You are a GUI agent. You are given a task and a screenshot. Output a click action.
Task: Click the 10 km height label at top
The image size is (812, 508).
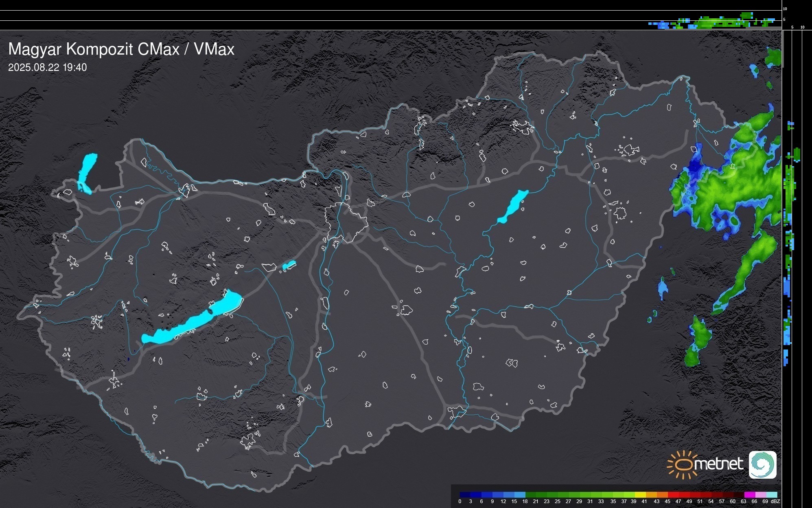(x=785, y=9)
